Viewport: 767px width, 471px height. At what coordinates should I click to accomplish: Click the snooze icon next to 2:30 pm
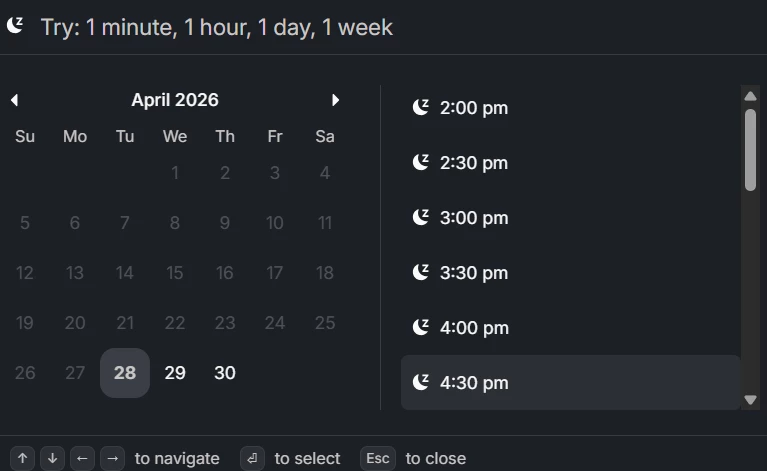(x=421, y=162)
